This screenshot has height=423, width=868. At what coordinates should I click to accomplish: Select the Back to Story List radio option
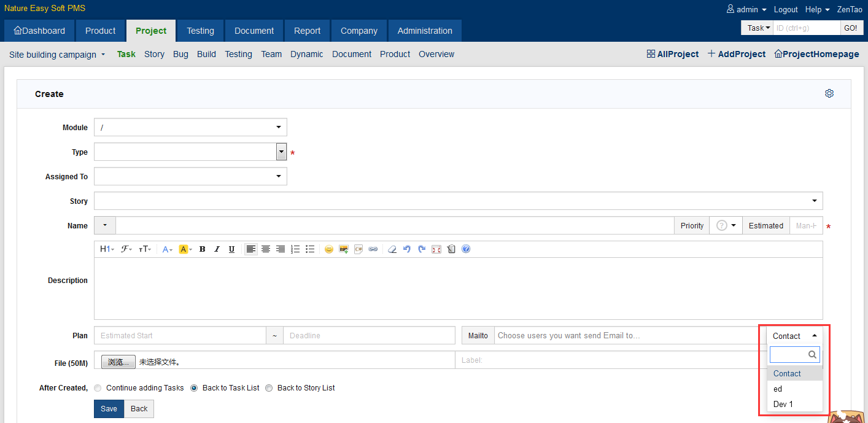(x=269, y=388)
